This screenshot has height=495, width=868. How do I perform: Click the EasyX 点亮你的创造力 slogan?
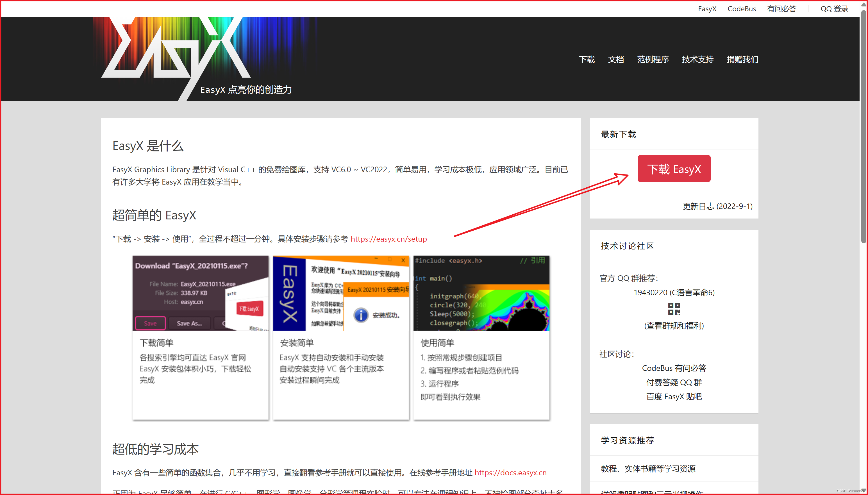(x=246, y=90)
